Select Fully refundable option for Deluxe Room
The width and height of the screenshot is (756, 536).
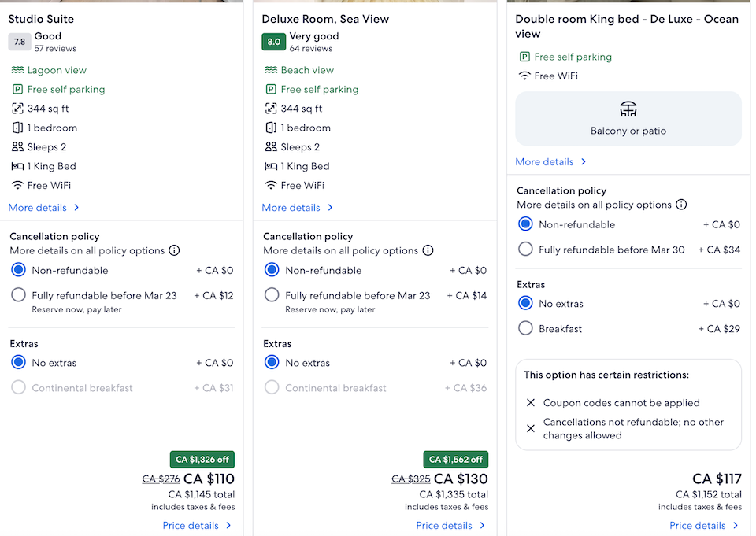(x=272, y=295)
